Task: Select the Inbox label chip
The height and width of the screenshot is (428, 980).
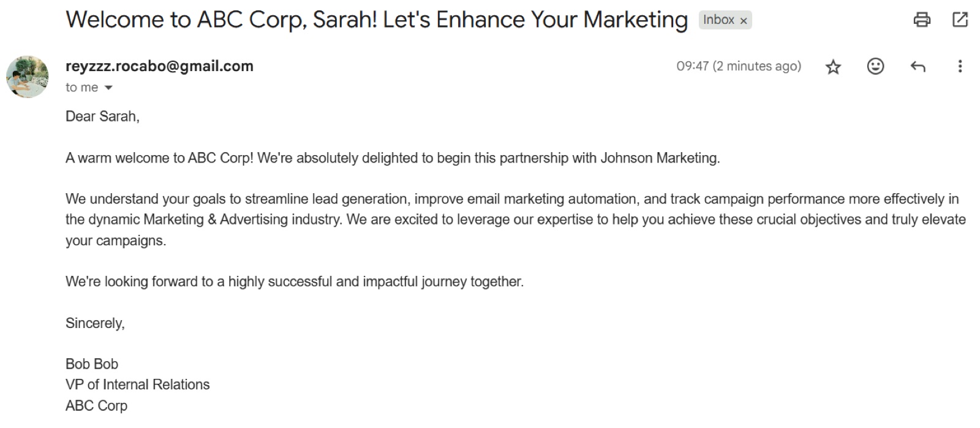Action: [725, 20]
